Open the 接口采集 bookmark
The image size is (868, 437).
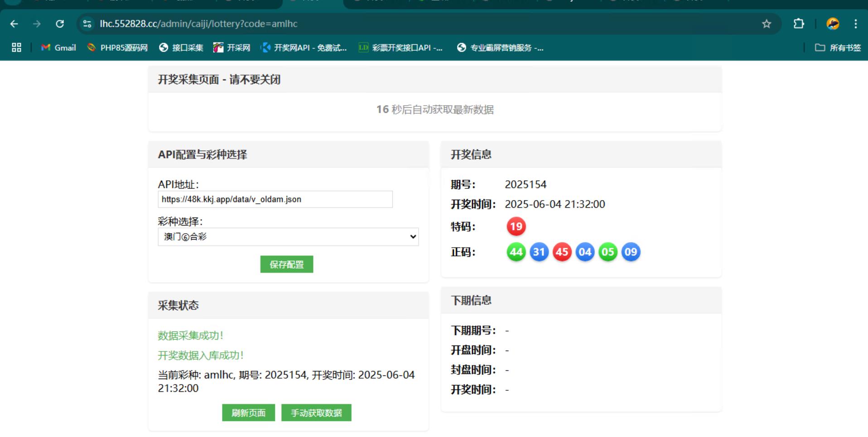(181, 48)
